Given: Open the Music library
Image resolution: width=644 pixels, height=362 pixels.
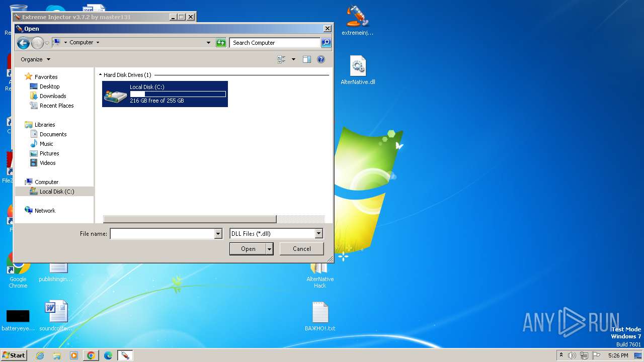Looking at the screenshot, I should (46, 144).
